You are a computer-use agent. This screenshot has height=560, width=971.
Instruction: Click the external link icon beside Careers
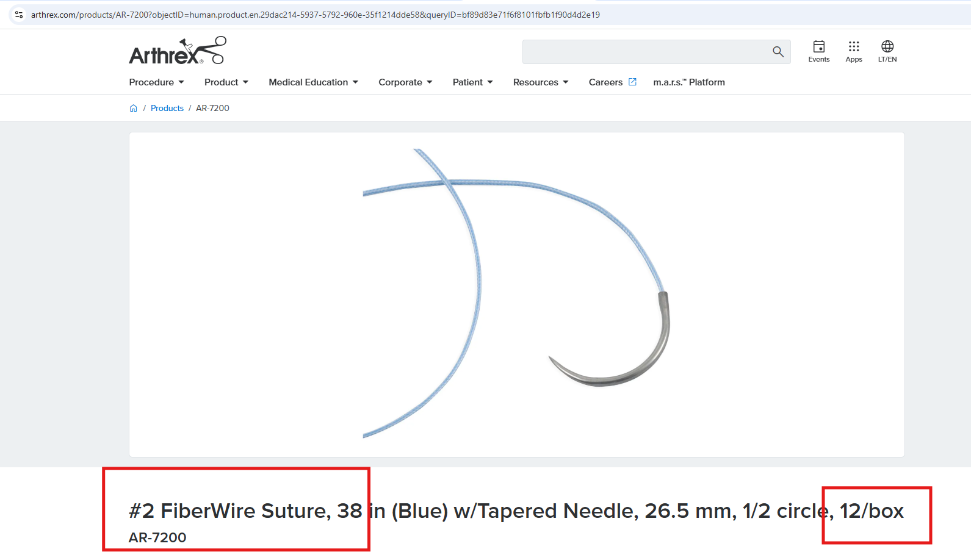632,82
